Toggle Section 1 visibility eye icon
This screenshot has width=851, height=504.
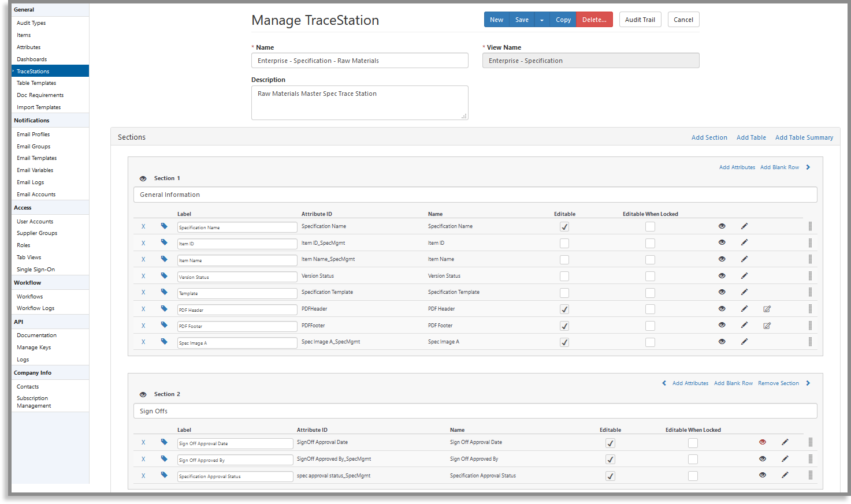[143, 178]
